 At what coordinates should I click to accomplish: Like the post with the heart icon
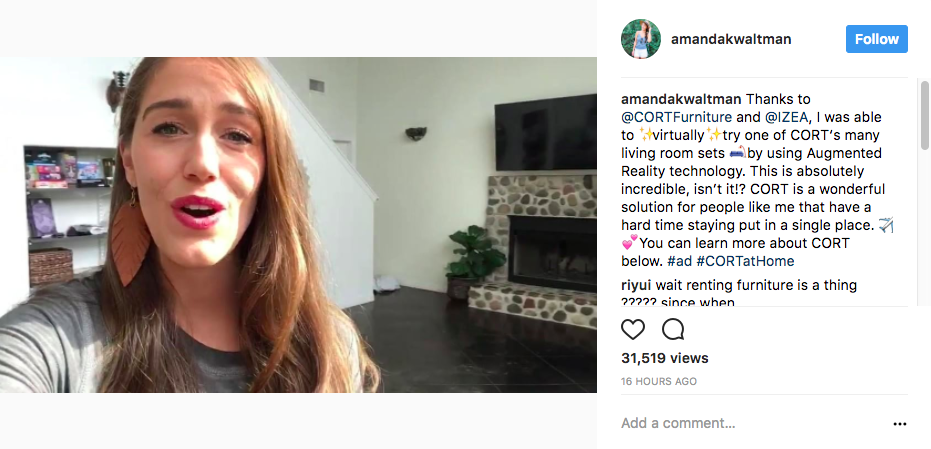click(x=632, y=329)
